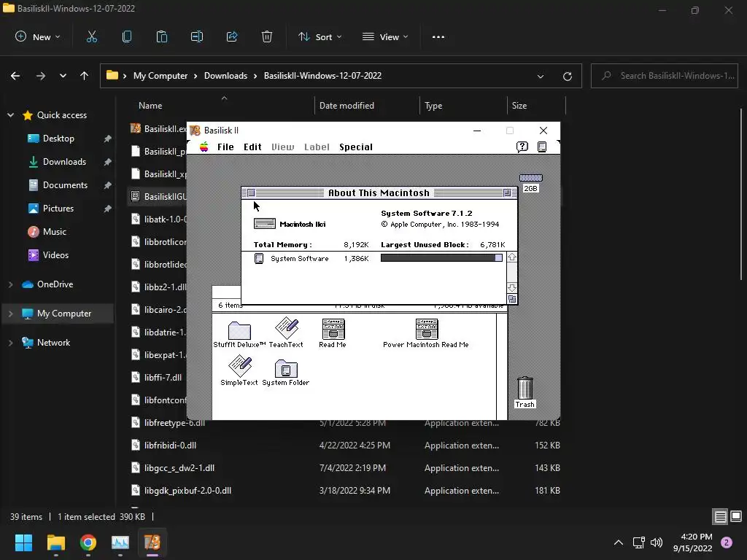Go up one folder level
Viewport: 747px width, 560px height.
click(85, 76)
